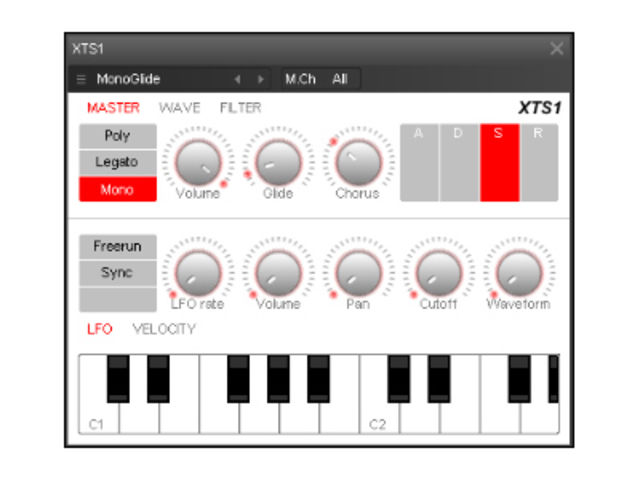The image size is (640, 480).
Task: Play the C1 piano key
Action: point(99,418)
